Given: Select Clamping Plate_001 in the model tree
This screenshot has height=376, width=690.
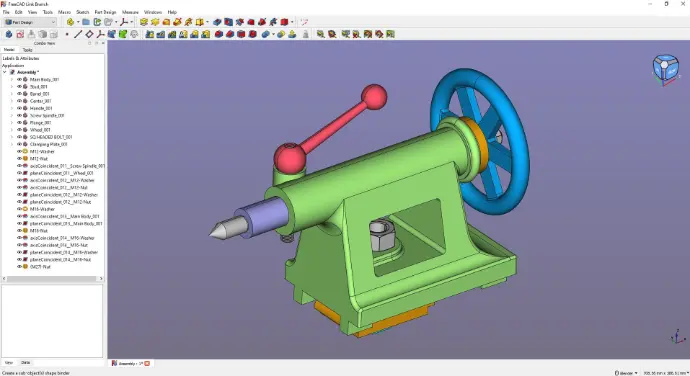Looking at the screenshot, I should click(x=48, y=144).
